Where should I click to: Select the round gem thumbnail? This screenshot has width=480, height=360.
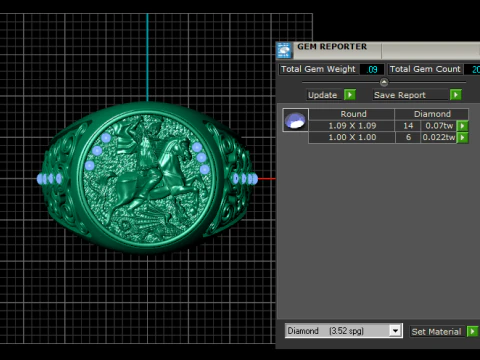click(x=295, y=120)
